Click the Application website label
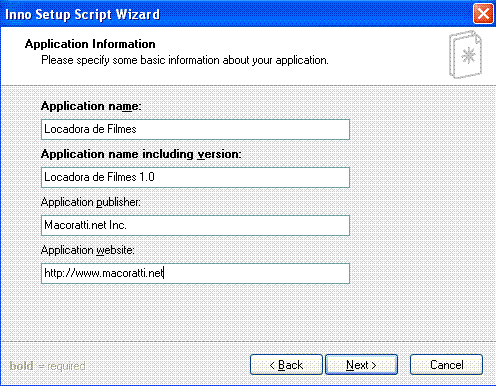Viewport: 496px width, 386px height. (x=88, y=250)
